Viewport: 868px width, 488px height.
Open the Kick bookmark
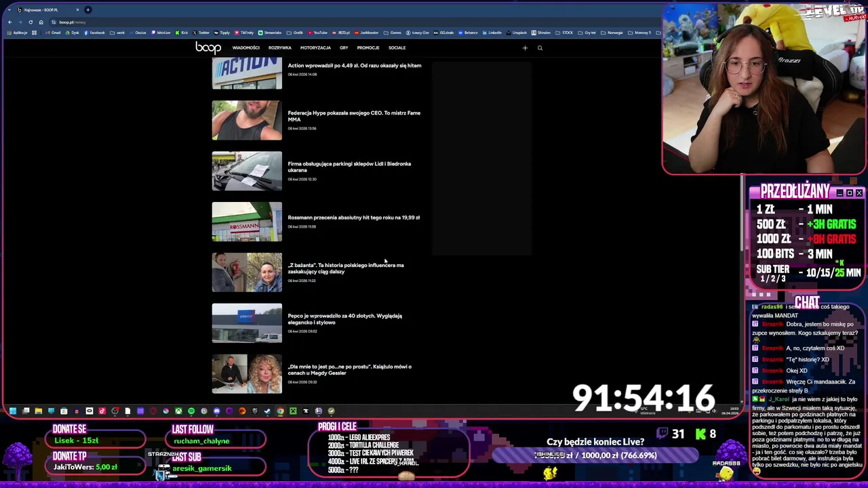click(x=182, y=33)
